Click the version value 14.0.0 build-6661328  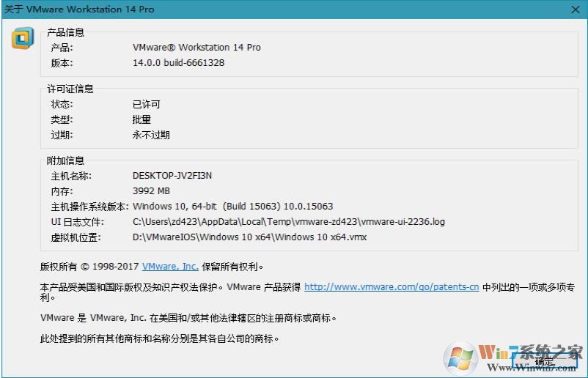(178, 62)
